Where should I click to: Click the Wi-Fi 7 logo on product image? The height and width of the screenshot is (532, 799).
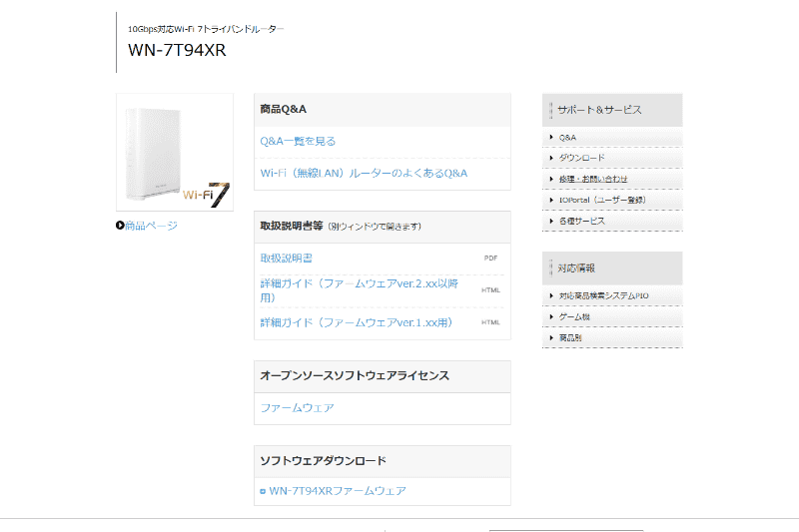(x=206, y=195)
